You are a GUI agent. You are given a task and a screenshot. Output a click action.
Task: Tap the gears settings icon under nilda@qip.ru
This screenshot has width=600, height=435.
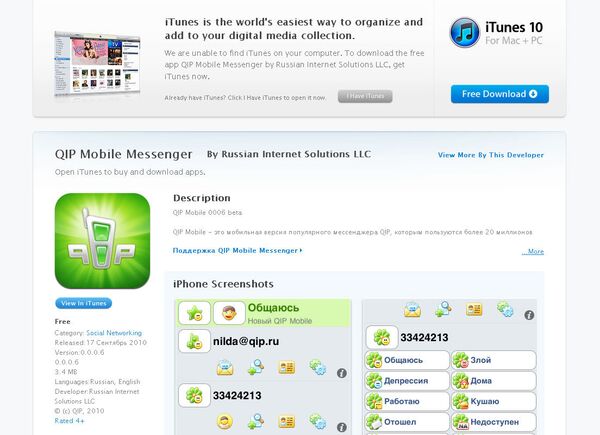click(x=318, y=367)
